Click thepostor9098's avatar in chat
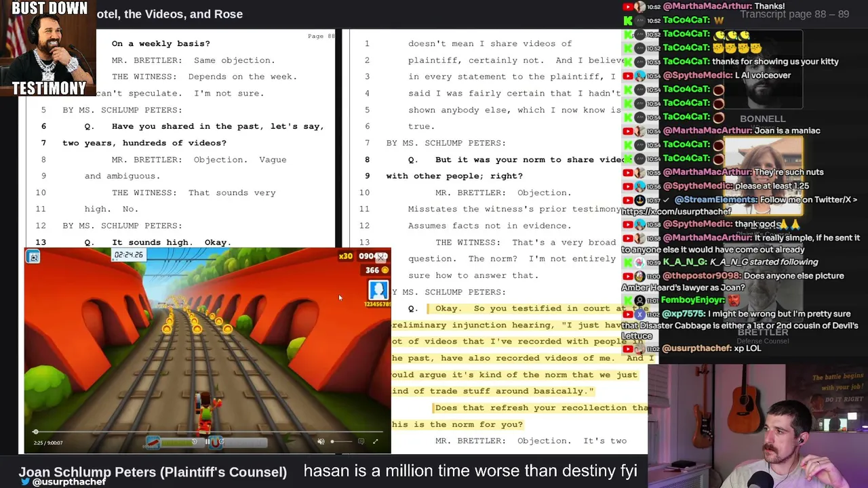The width and height of the screenshot is (868, 488). [640, 277]
